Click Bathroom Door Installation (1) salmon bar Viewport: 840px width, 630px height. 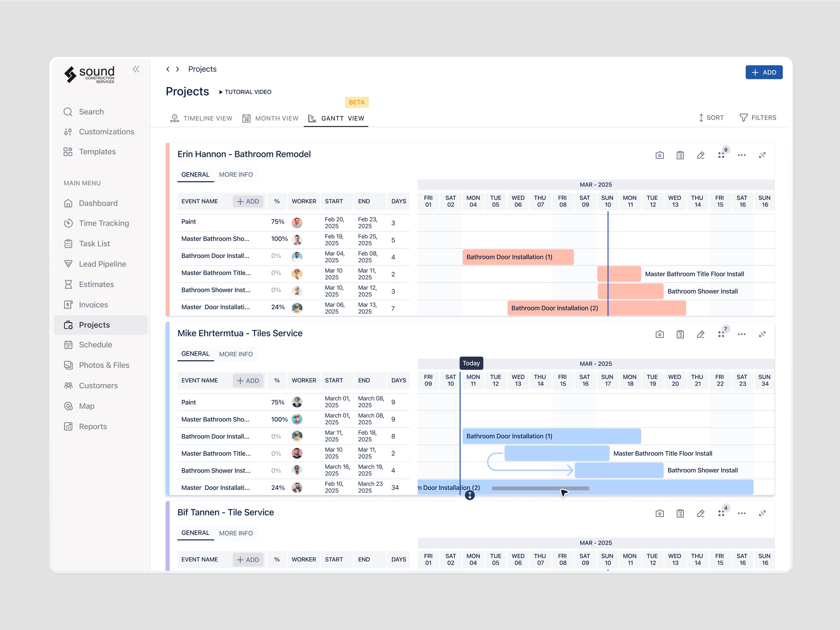pyautogui.click(x=518, y=257)
